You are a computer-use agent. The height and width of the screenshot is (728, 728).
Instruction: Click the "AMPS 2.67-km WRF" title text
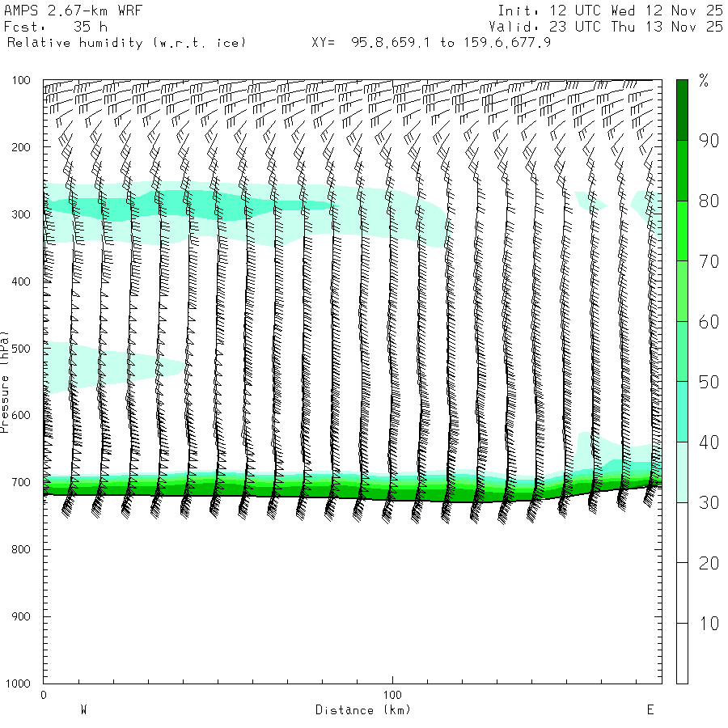[x=73, y=11]
